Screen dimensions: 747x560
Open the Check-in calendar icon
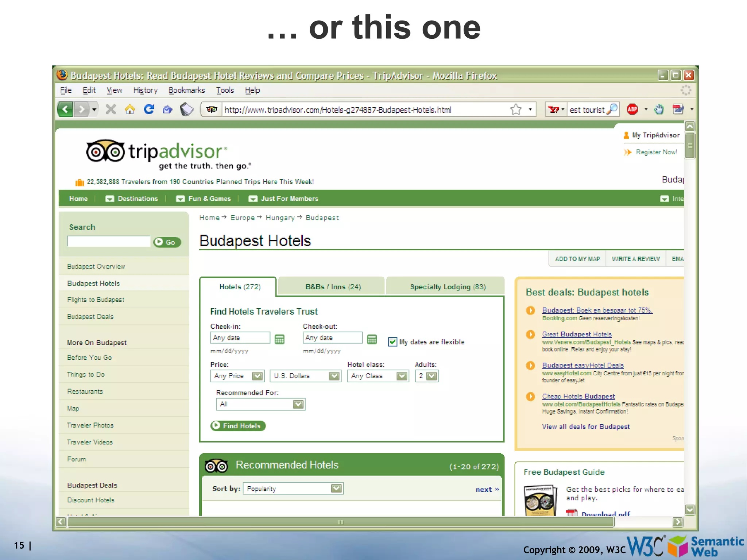(x=279, y=339)
